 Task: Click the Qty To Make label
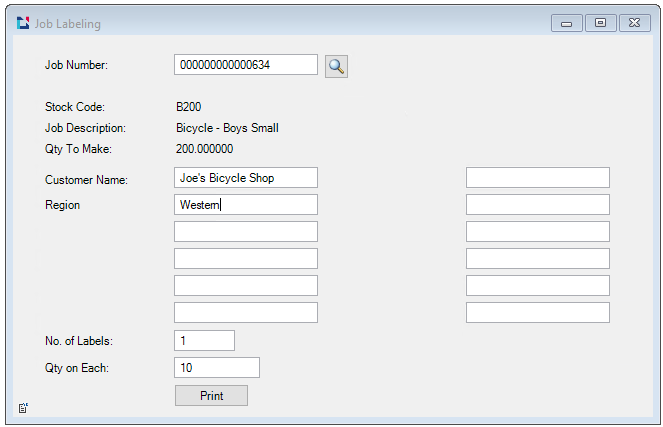click(78, 149)
